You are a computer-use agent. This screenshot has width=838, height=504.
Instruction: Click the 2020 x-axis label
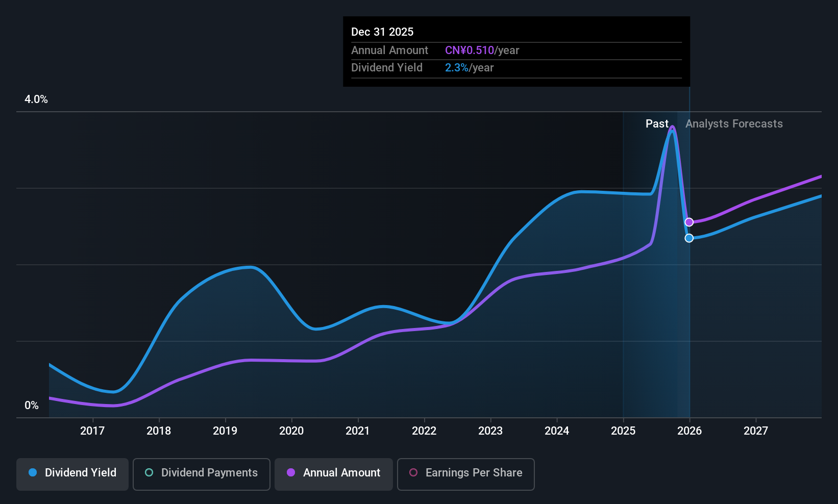(291, 431)
